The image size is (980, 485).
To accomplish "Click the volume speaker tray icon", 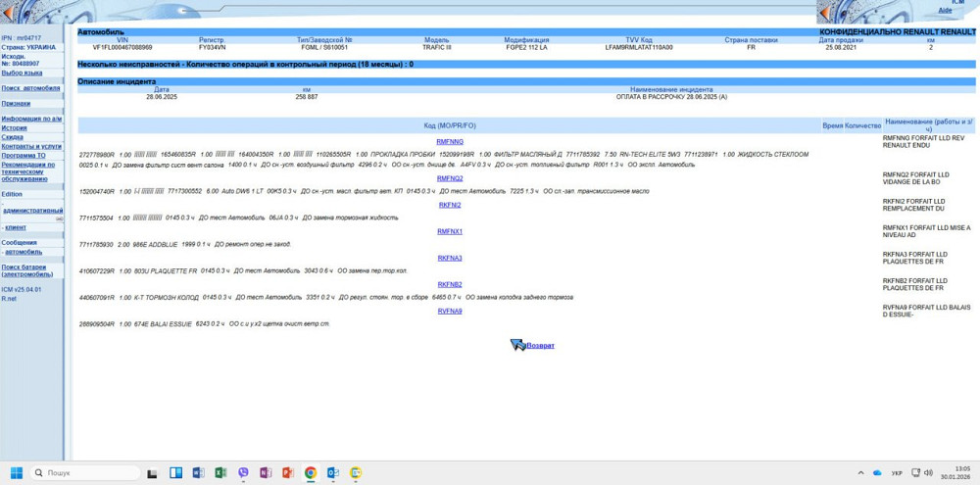I will [928, 473].
